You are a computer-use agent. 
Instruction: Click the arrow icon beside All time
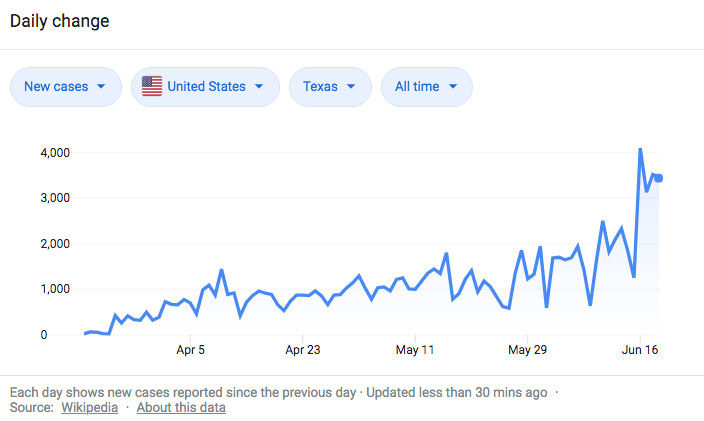453,87
